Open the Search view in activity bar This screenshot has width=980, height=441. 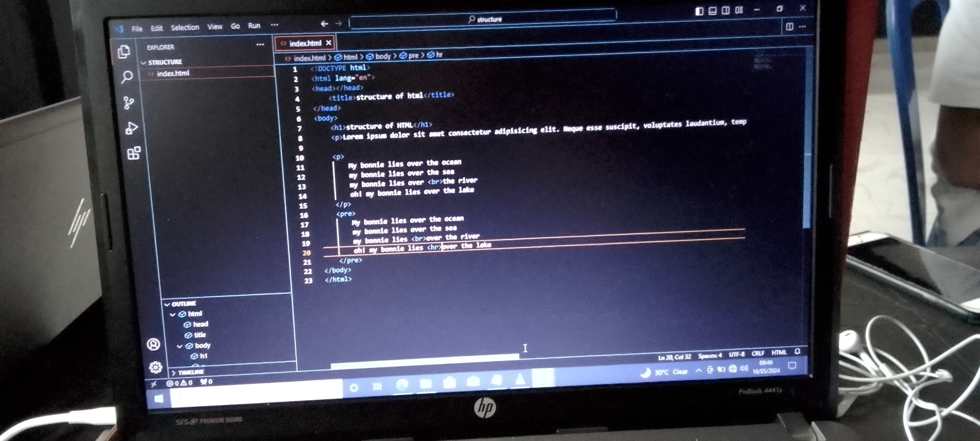(x=127, y=77)
